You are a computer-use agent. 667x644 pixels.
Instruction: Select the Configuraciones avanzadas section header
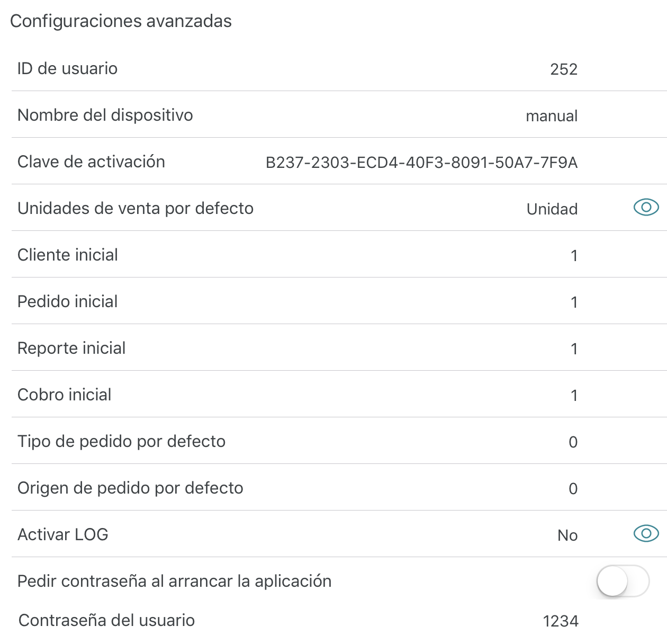point(121,21)
